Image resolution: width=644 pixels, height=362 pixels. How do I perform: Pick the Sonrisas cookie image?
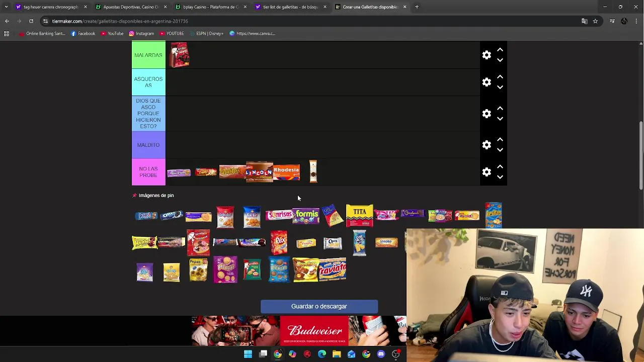[279, 215]
